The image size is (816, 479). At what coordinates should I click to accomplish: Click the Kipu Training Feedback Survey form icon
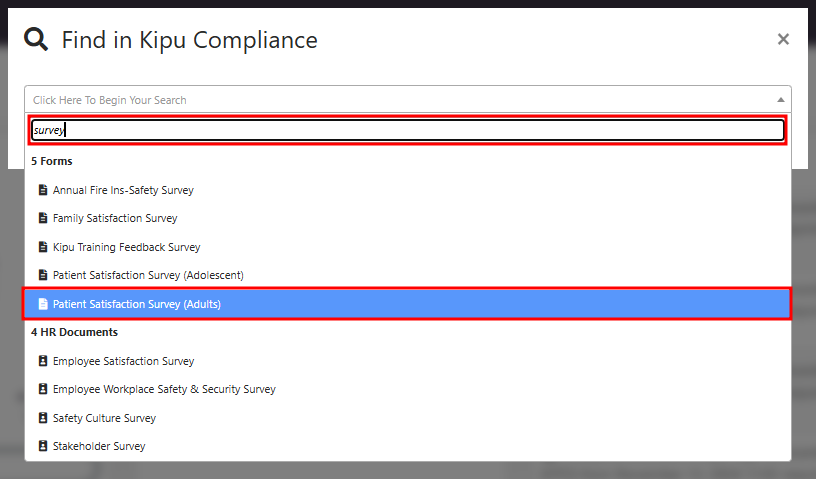pos(42,247)
